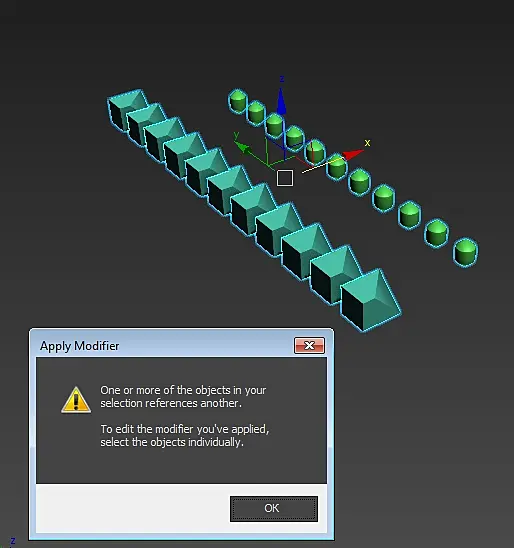Pick the green Y-axis arrowhead of the gizmo
The height and width of the screenshot is (548, 514).
[243, 148]
